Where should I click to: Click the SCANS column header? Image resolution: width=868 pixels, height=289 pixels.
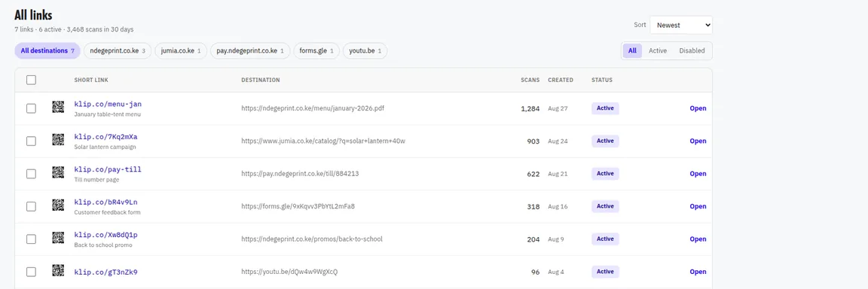click(530, 80)
